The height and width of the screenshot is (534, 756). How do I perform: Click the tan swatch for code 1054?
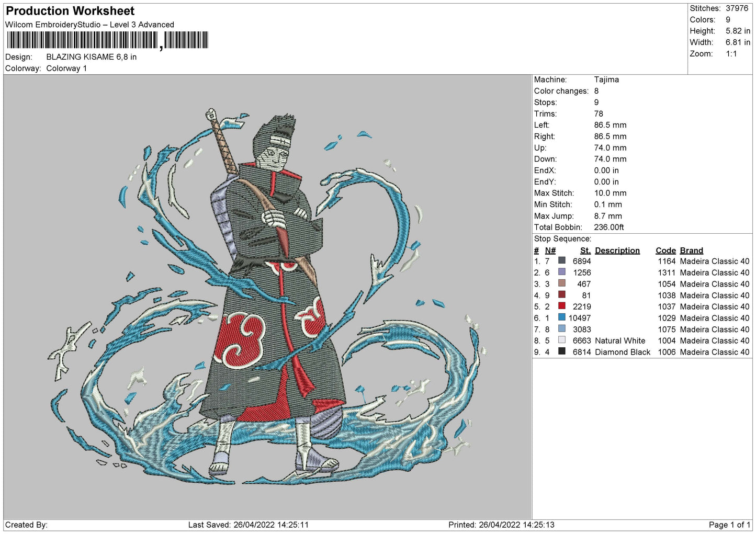pyautogui.click(x=561, y=283)
